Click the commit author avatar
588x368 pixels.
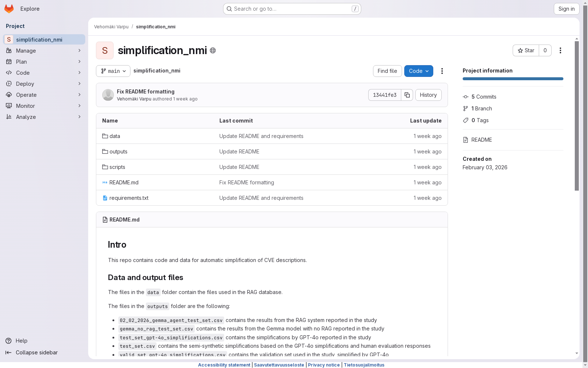tap(108, 95)
